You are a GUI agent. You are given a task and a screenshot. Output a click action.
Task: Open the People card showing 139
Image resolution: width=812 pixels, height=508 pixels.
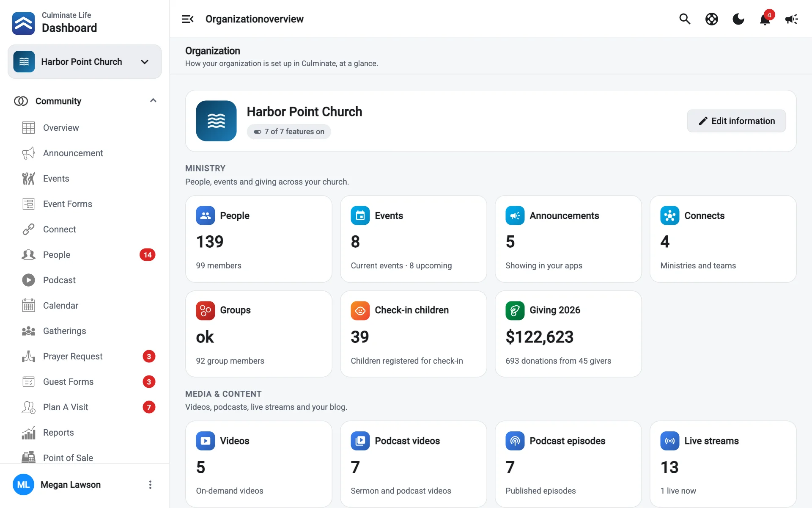[x=259, y=239]
